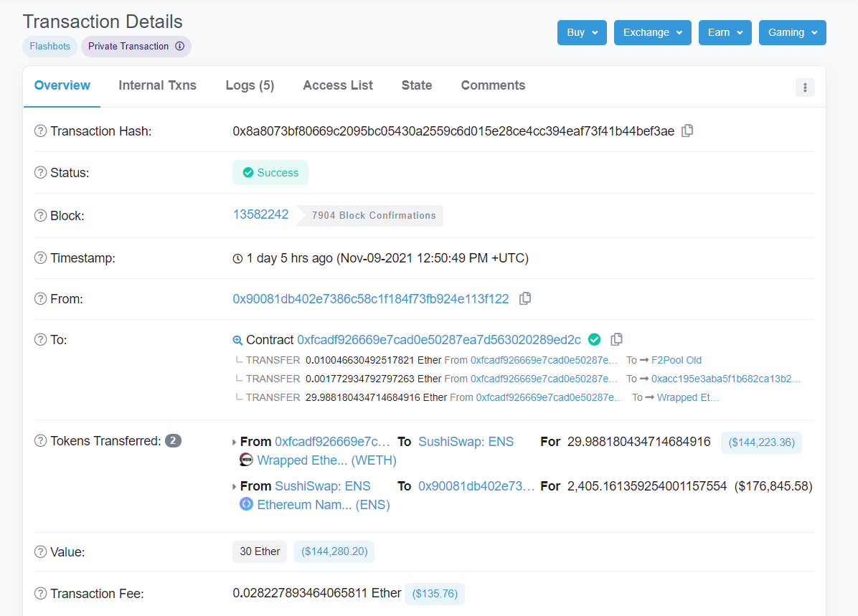The image size is (858, 616).
Task: Open the Wrapped Et... transfer destination link
Action: point(688,397)
